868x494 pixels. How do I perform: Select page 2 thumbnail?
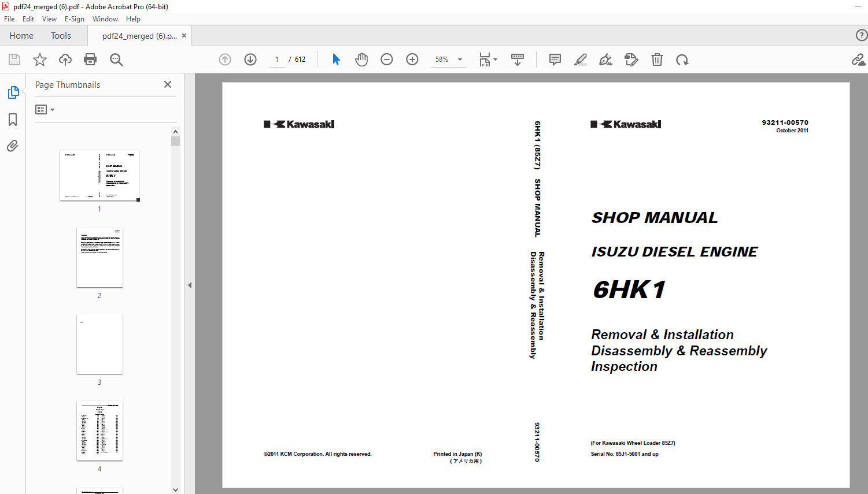click(99, 257)
